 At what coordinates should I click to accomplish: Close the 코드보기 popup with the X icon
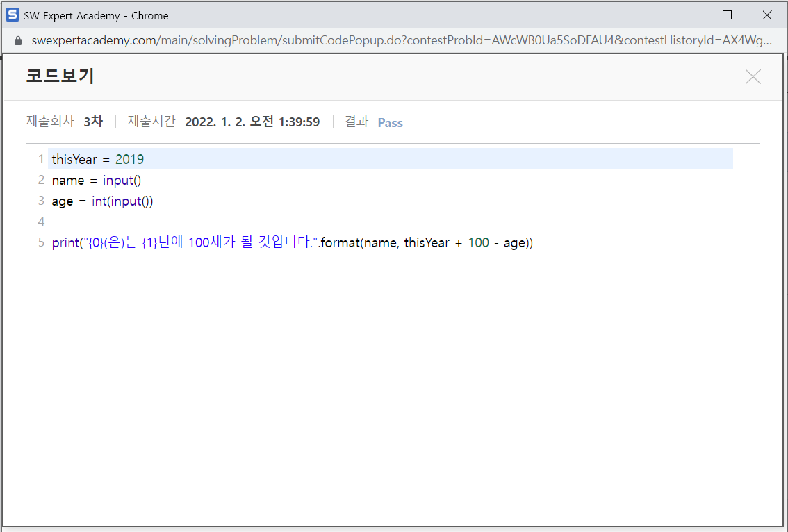pyautogui.click(x=753, y=77)
